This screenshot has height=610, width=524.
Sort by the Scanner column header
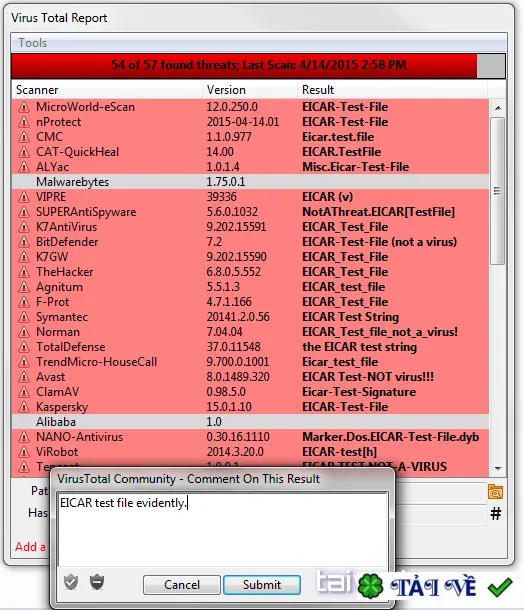tap(107, 90)
